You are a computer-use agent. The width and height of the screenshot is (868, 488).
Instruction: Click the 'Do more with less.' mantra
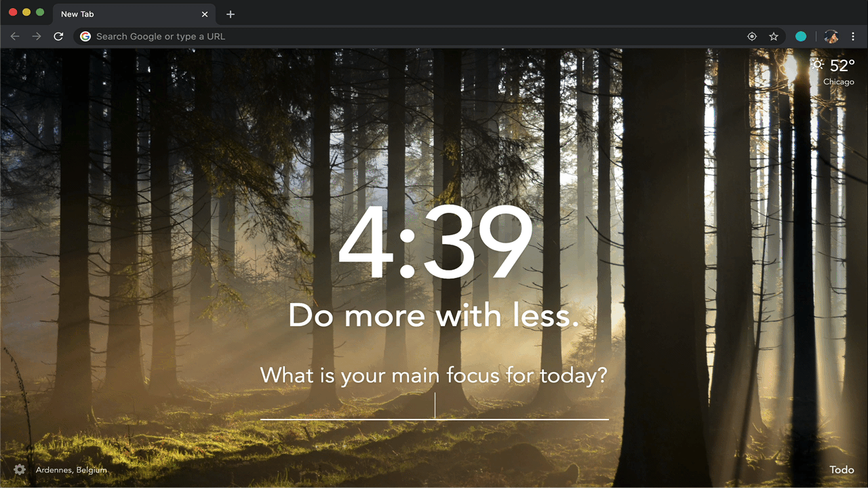pyautogui.click(x=434, y=316)
